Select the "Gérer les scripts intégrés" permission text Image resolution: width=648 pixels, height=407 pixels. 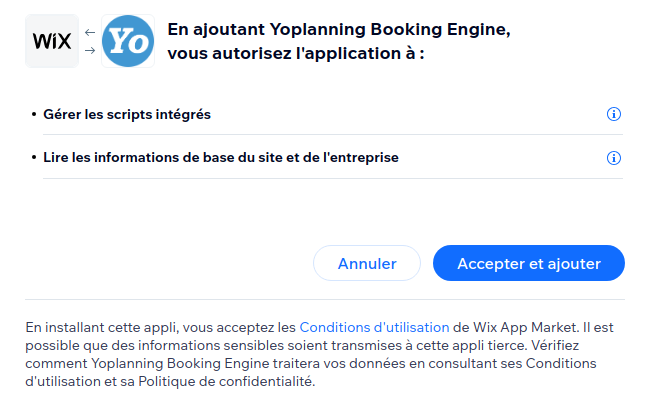click(127, 114)
